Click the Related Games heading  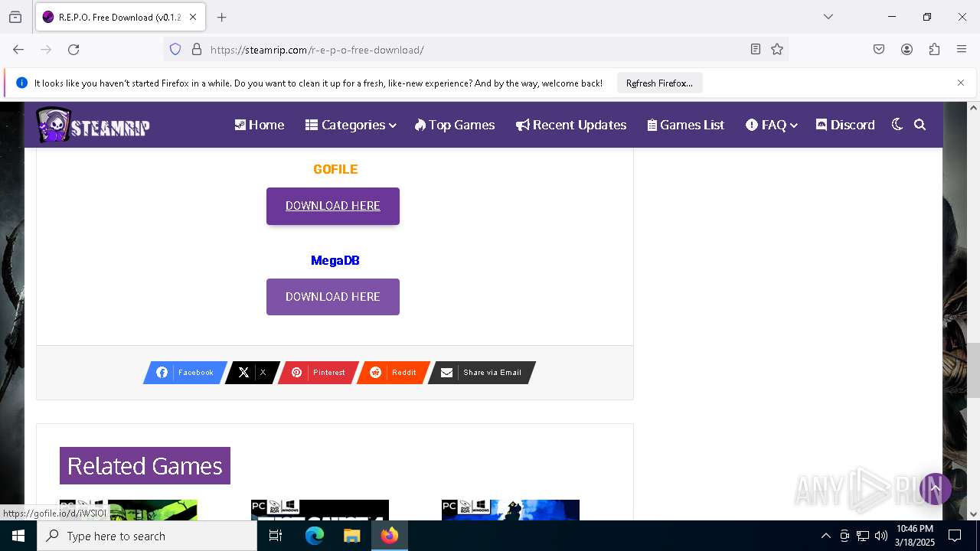145,466
